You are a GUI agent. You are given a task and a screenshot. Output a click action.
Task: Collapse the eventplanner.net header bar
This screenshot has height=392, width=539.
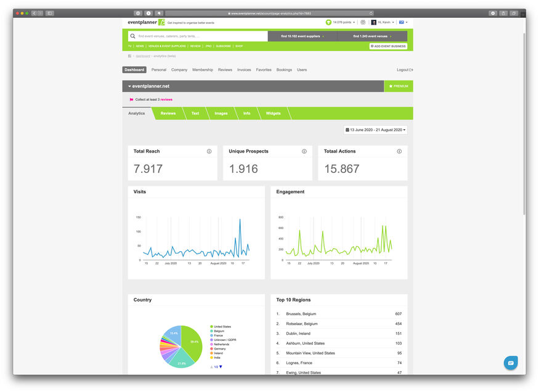pos(253,86)
